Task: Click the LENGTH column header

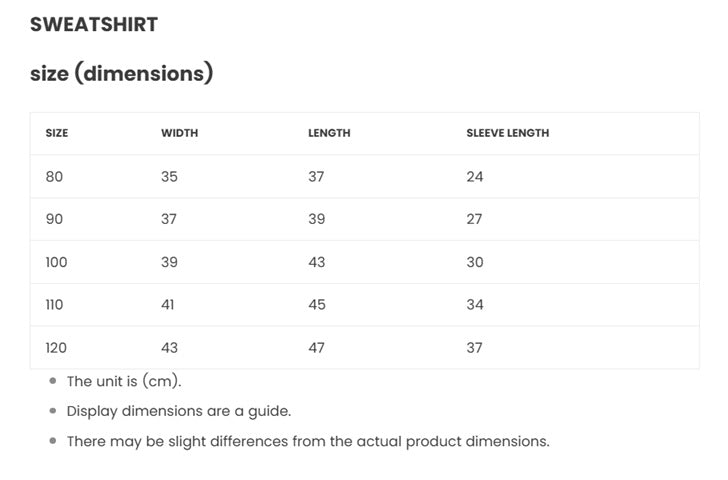Action: [329, 133]
